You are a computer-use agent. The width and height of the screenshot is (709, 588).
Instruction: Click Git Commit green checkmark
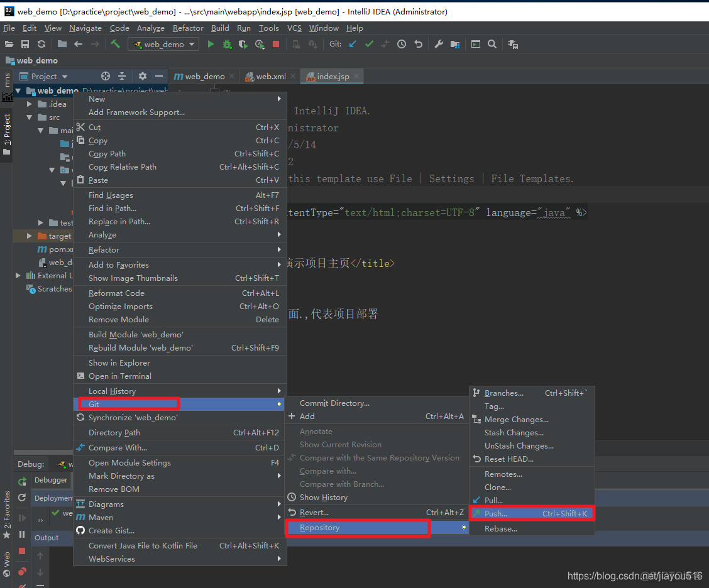coord(369,44)
